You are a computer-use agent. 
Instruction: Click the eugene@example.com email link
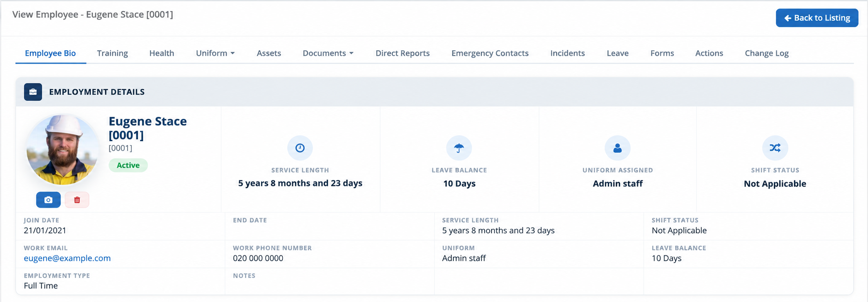pyautogui.click(x=67, y=258)
